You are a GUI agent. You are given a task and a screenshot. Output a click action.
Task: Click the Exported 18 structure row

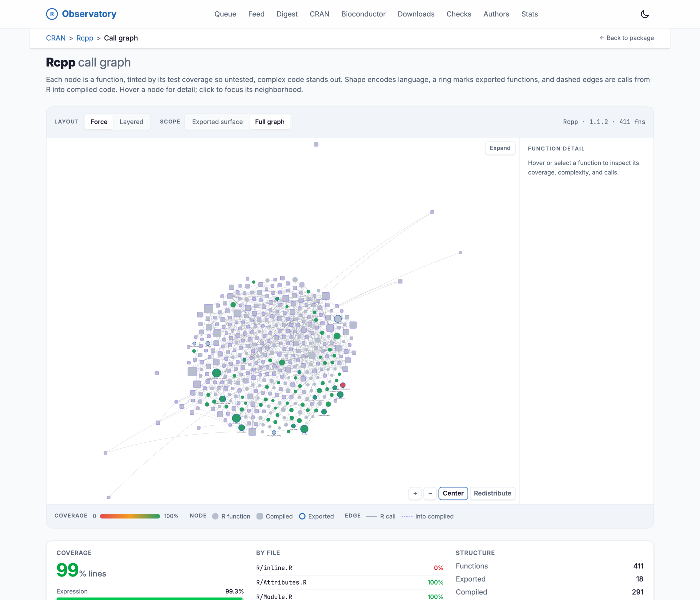[x=549, y=579]
